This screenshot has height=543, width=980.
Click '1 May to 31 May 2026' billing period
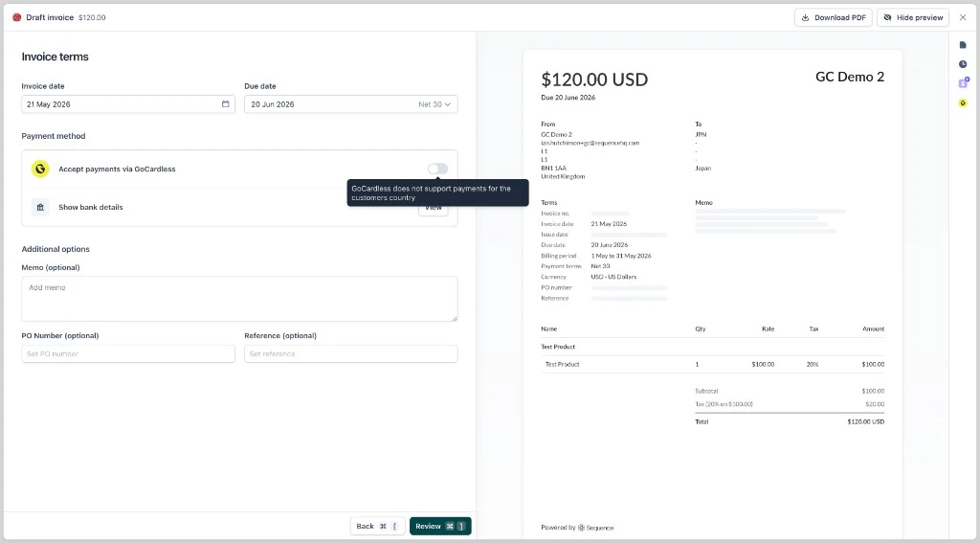click(621, 256)
